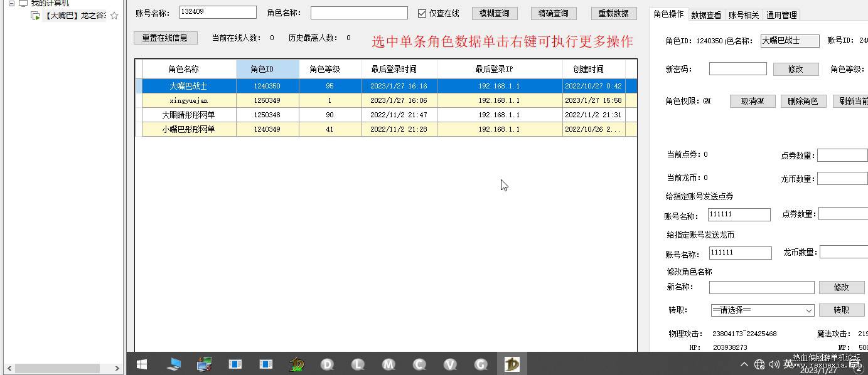The image size is (868, 375).
Task: Click the 取消GM button
Action: coord(753,101)
